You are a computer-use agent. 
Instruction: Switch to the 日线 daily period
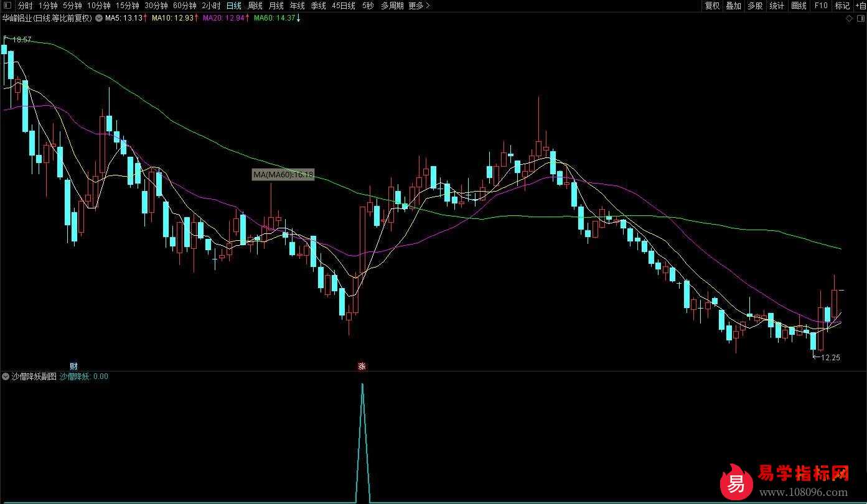[x=234, y=6]
